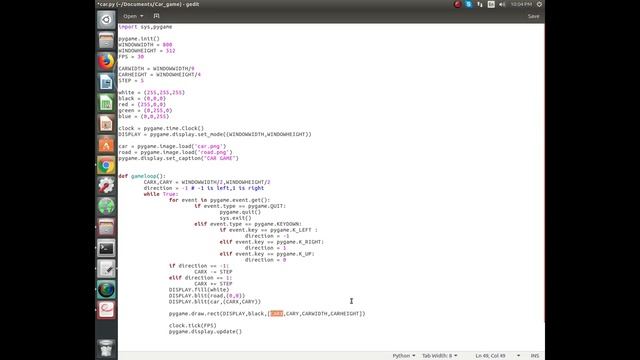The image size is (640, 360).
Task: Click the pygame.K_RIGHT condition line
Action: pos(272,242)
